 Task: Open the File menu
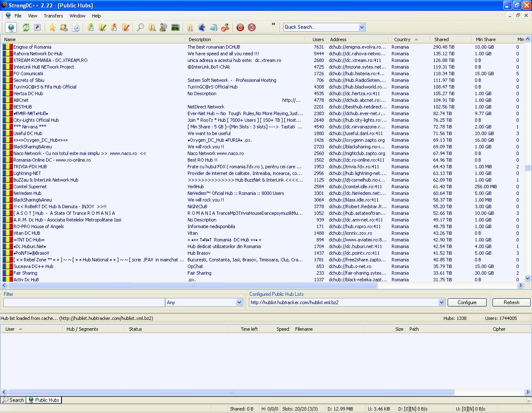pos(18,16)
